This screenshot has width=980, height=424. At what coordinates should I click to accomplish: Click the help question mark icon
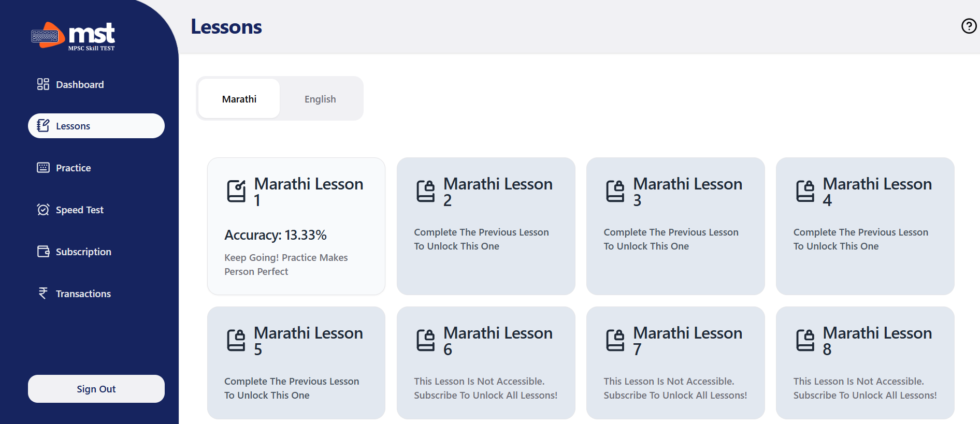pyautogui.click(x=969, y=26)
